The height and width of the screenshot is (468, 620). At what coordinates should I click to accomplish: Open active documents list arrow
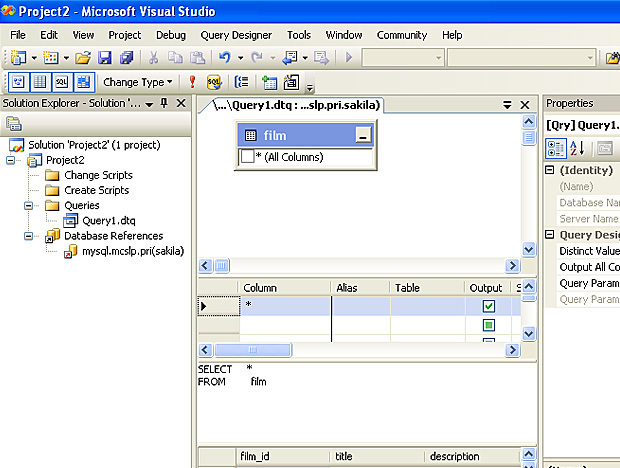[x=507, y=105]
